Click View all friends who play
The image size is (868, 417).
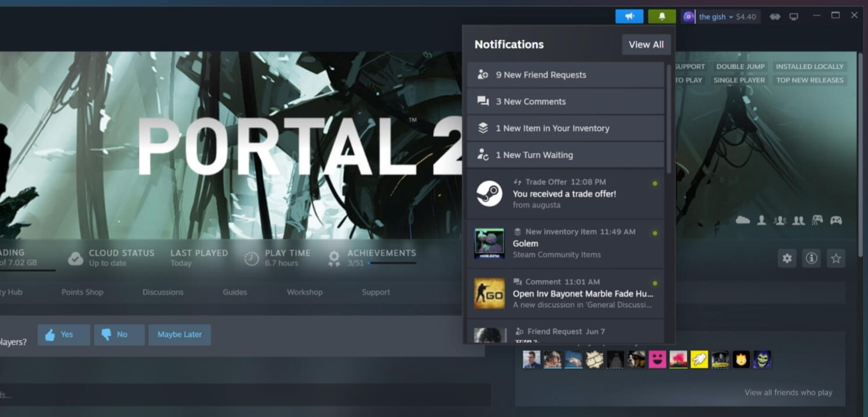pyautogui.click(x=788, y=392)
